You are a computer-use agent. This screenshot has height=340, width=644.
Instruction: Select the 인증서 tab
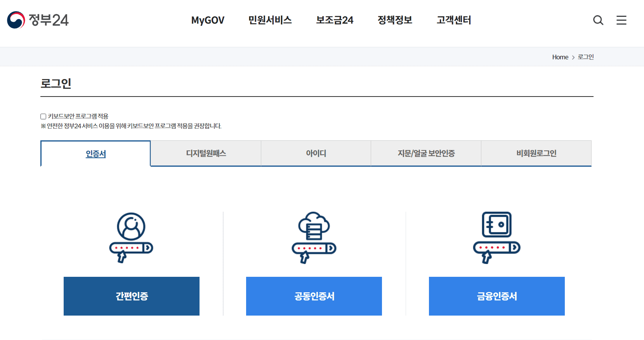(95, 154)
